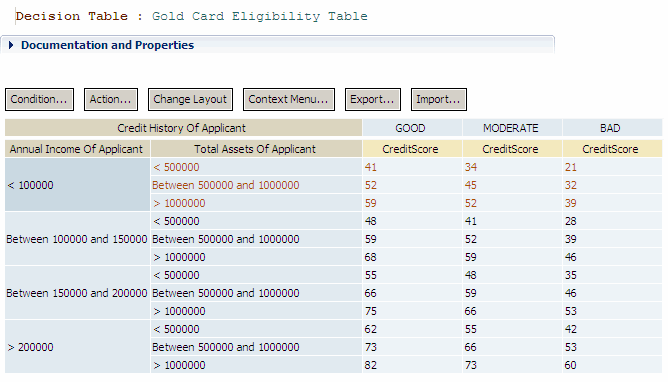Select MODERATE score cell 45
Screen dimensions: 668x382
click(512, 185)
